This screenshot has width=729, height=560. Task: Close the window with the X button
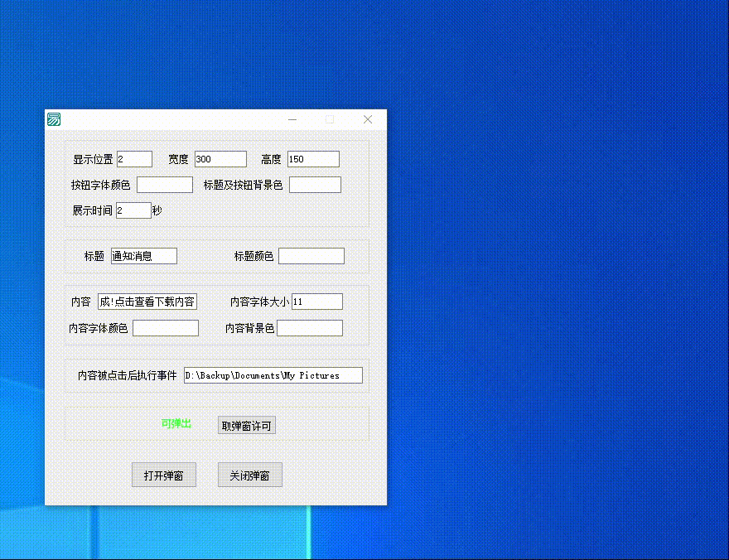click(x=368, y=119)
